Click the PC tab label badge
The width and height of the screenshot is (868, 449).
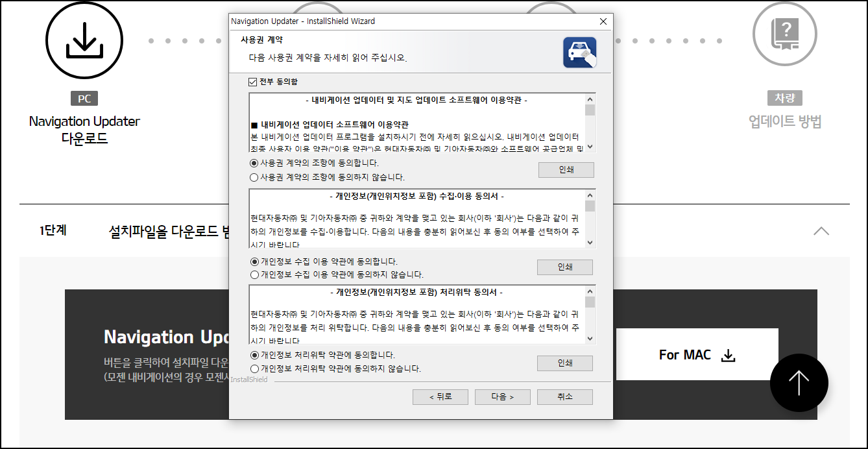click(84, 99)
